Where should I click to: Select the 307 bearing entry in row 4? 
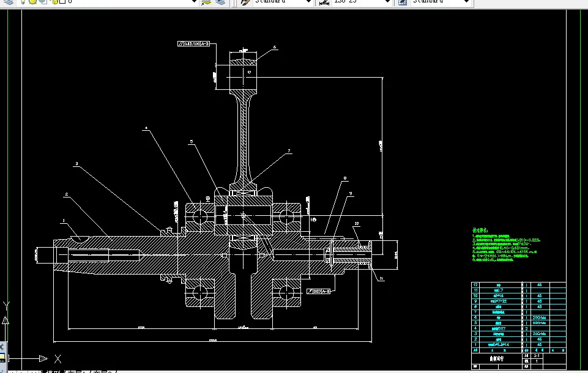[x=499, y=328]
